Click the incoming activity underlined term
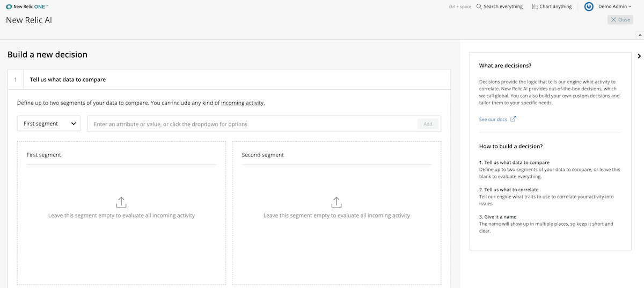Screen dimensions: 644x288 point(243,103)
